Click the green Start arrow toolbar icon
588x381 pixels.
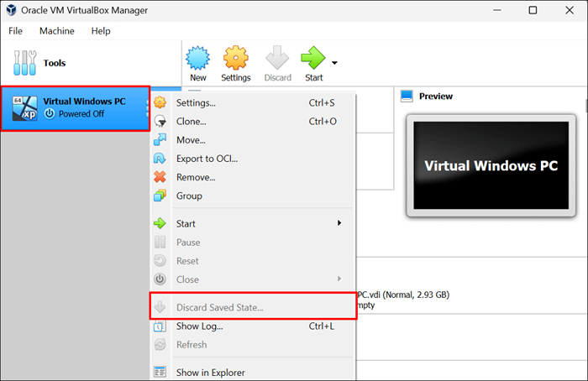313,58
